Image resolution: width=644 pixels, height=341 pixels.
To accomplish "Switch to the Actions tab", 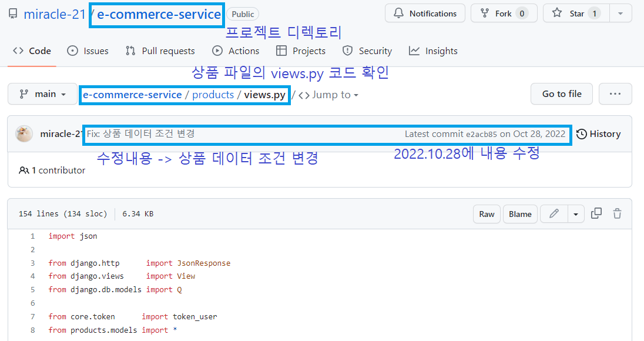I will tap(236, 51).
